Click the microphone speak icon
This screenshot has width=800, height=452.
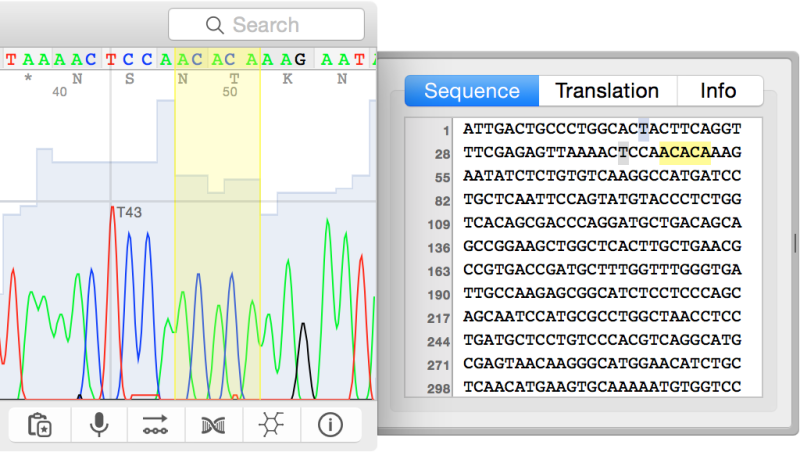pyautogui.click(x=99, y=424)
